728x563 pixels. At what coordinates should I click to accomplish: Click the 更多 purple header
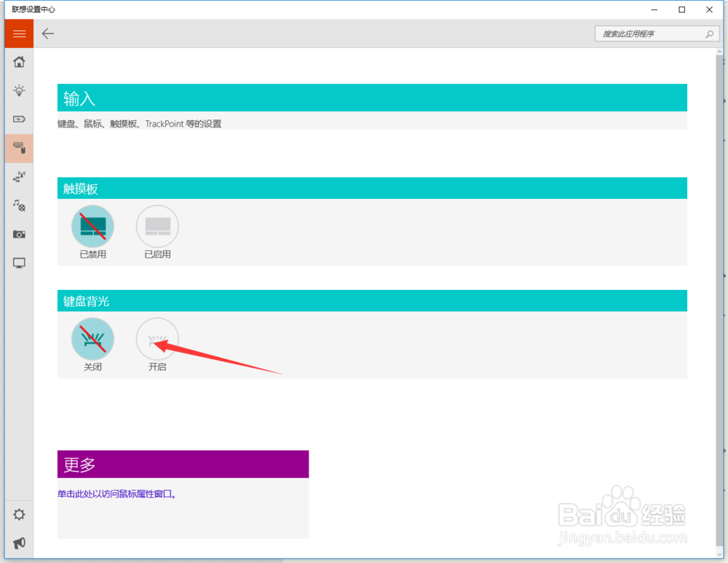(183, 464)
